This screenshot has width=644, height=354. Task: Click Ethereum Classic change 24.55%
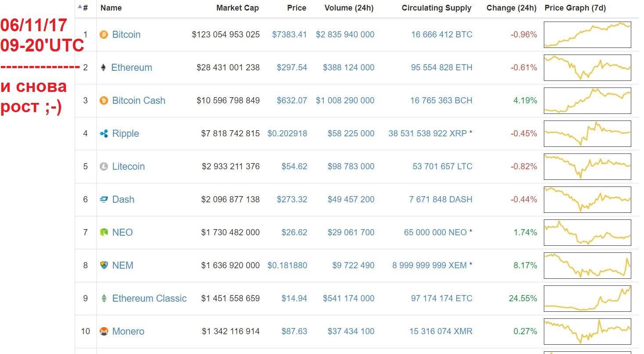coord(523,298)
